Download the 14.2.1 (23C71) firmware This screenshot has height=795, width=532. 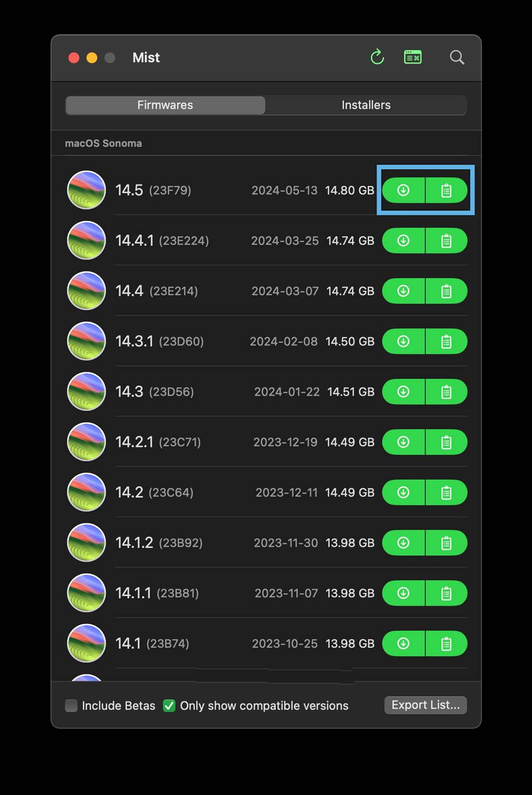(403, 442)
